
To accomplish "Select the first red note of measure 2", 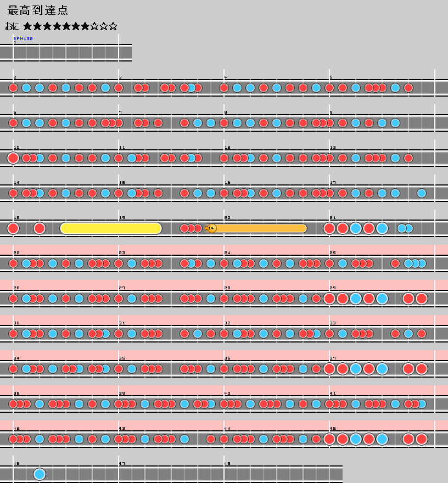I will [x=13, y=88].
